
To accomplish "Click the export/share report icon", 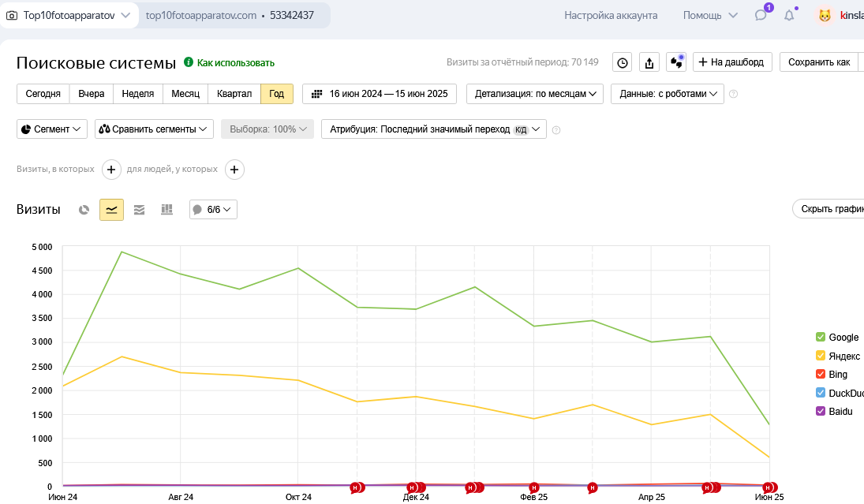I will tap(649, 62).
